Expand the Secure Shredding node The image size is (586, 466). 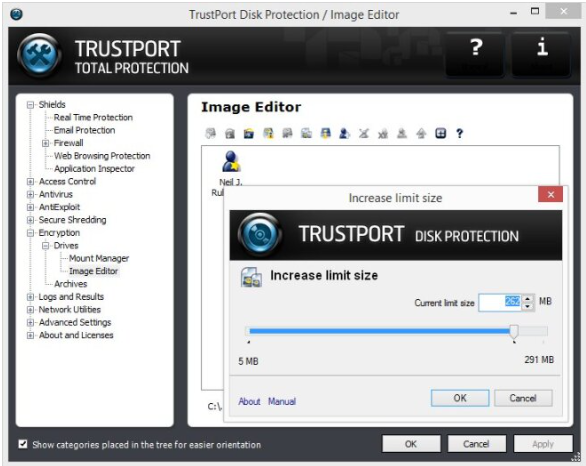coord(30,220)
